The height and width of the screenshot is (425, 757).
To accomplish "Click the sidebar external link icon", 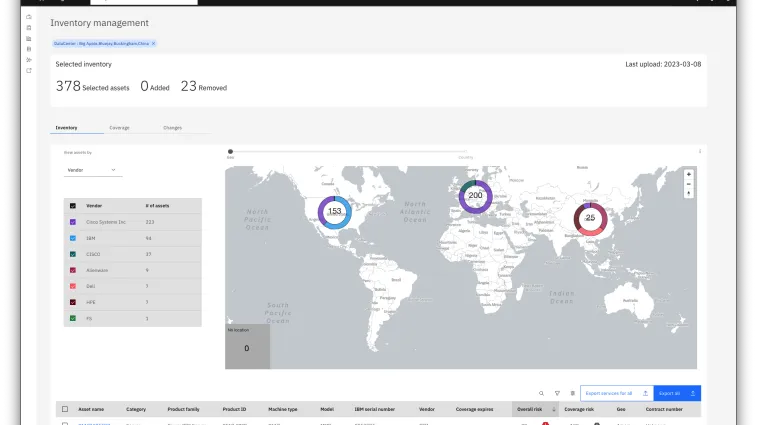I will click(29, 71).
